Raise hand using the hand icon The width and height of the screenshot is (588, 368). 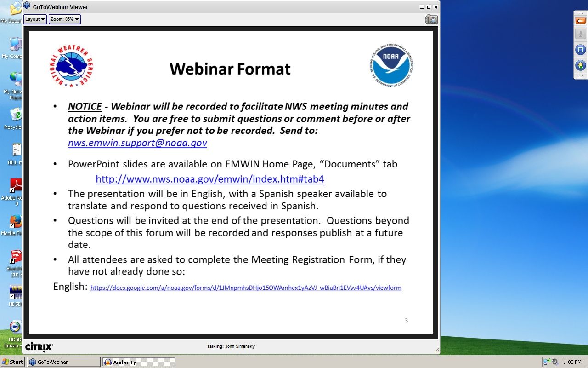[x=580, y=65]
